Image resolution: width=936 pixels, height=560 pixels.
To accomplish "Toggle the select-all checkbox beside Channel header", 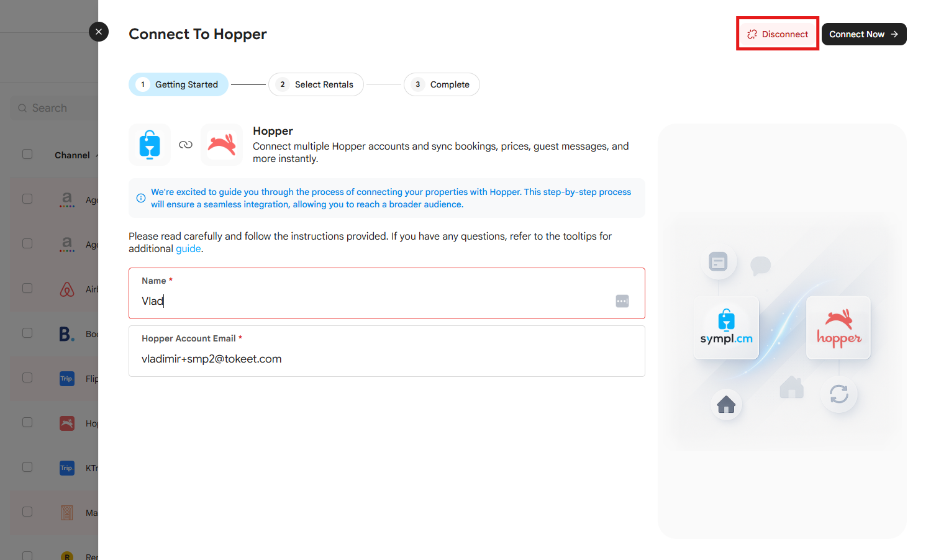I will coord(27,154).
